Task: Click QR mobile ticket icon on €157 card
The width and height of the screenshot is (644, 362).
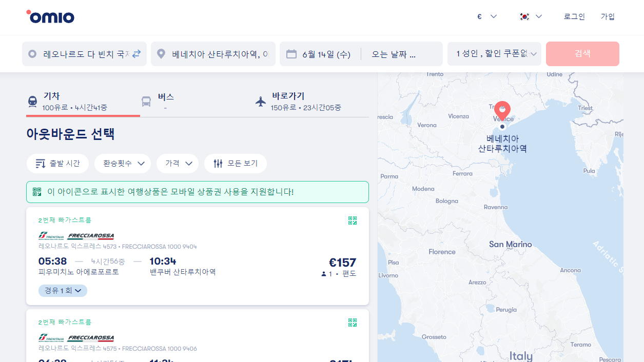Action: coord(353,220)
